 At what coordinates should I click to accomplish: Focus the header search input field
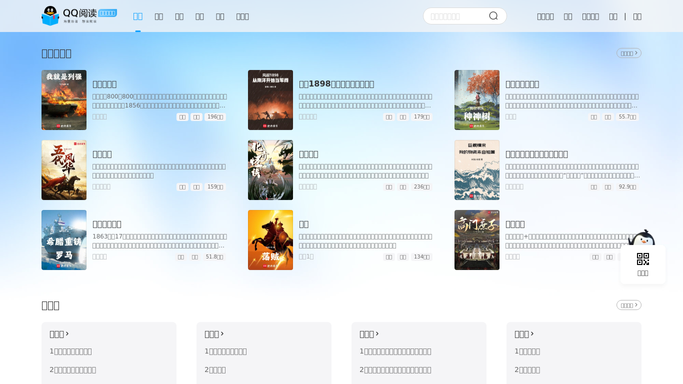[457, 16]
